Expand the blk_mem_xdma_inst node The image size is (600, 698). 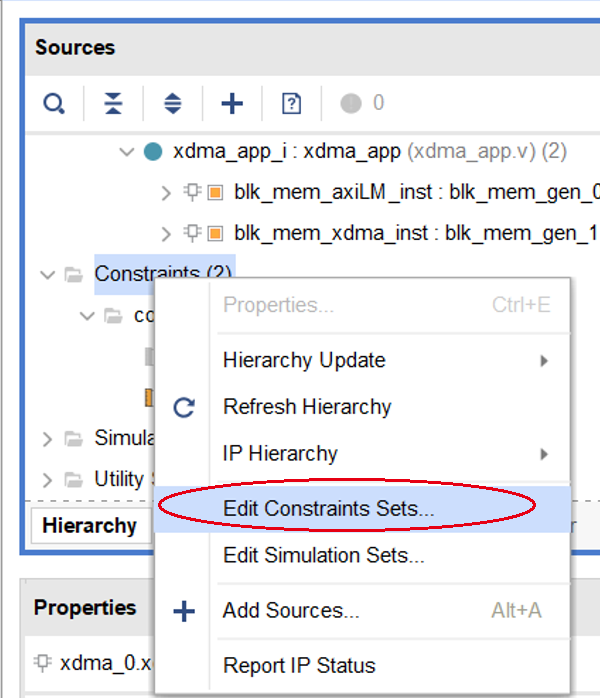166,233
